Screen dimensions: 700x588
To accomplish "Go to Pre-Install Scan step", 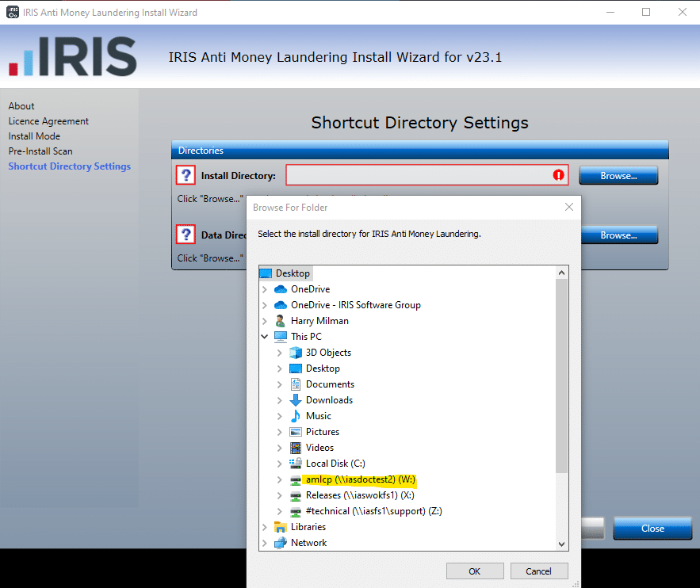I will [x=40, y=151].
